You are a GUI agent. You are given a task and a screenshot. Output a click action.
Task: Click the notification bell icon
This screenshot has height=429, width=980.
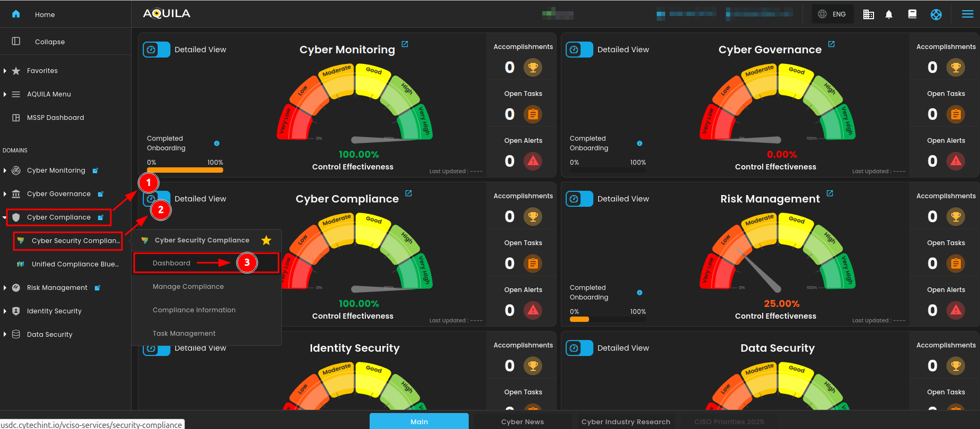[x=889, y=14]
